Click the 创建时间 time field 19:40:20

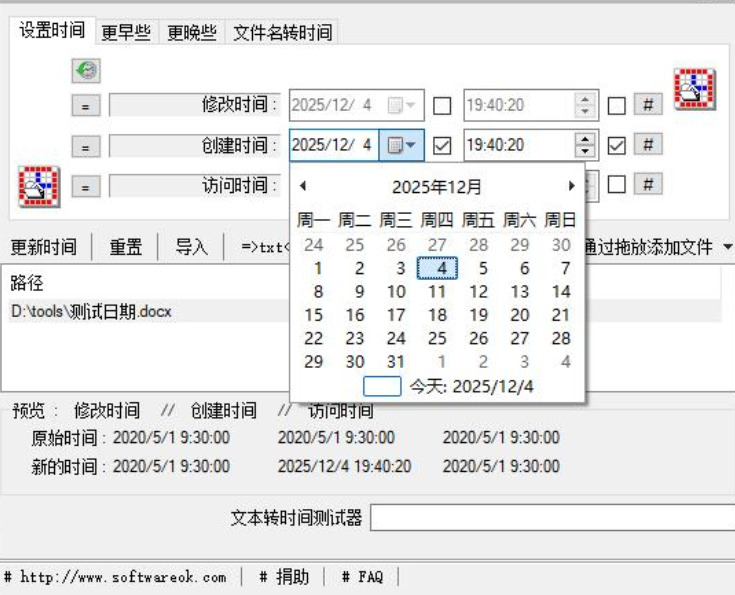(519, 145)
